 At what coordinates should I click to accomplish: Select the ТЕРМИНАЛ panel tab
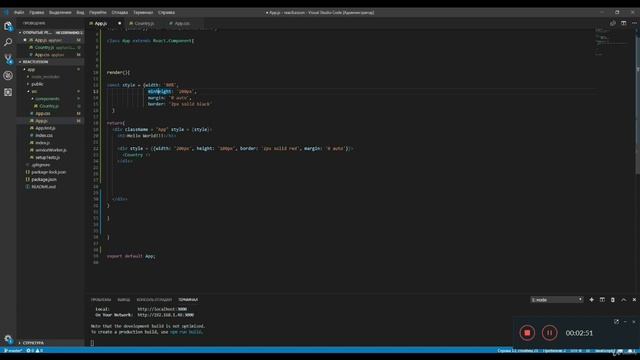tap(188, 300)
